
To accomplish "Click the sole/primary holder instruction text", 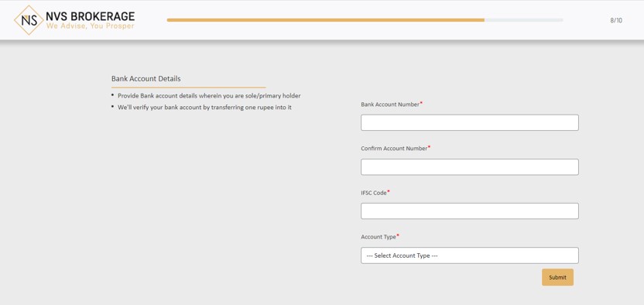I will (209, 96).
